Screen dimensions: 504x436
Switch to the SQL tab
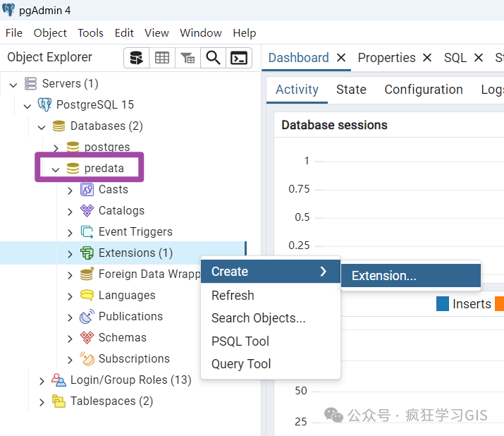(x=455, y=58)
